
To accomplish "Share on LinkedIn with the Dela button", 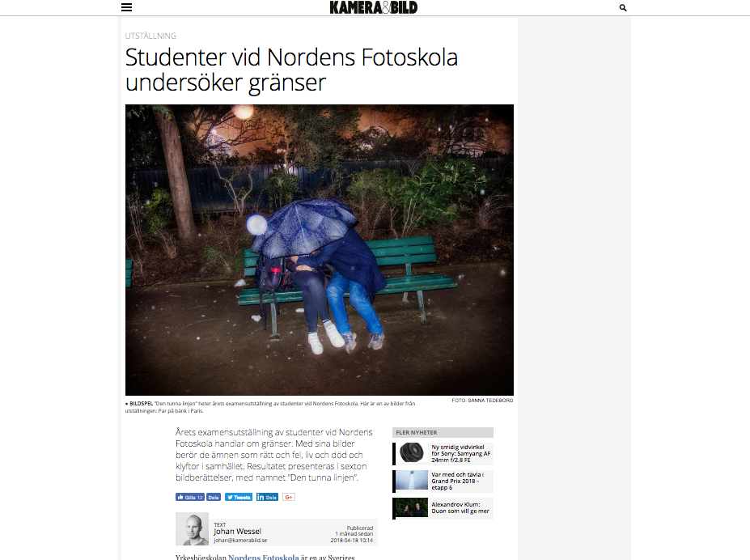I will click(x=267, y=498).
